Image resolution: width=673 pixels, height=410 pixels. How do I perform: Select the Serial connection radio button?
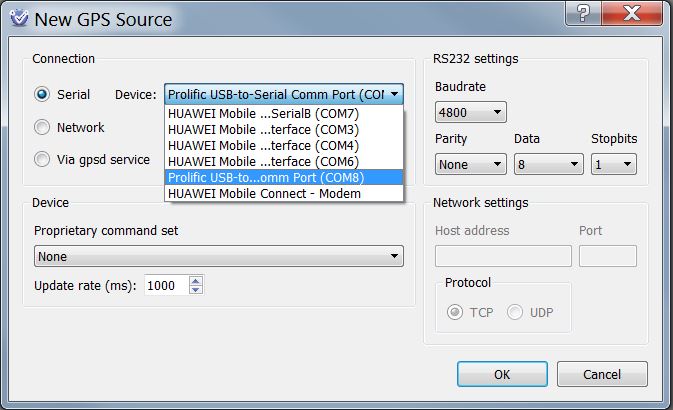coord(42,95)
